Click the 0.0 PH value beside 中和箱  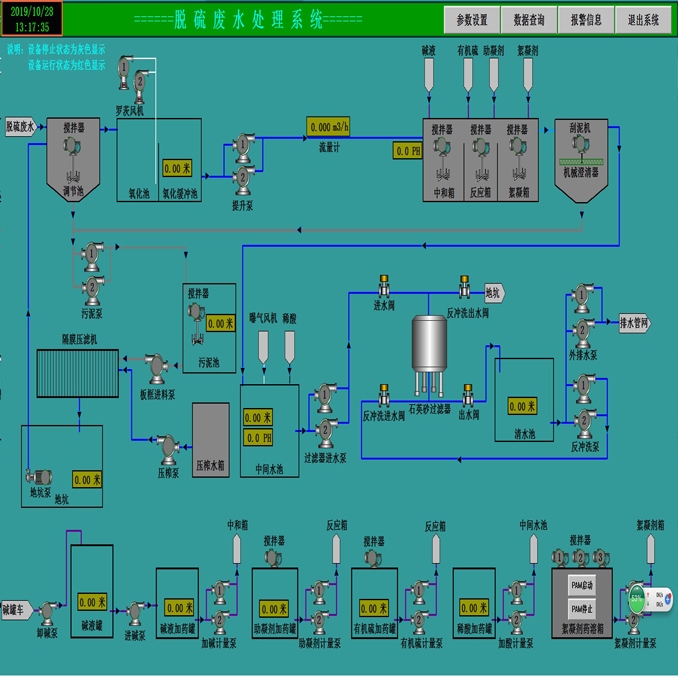coord(407,151)
